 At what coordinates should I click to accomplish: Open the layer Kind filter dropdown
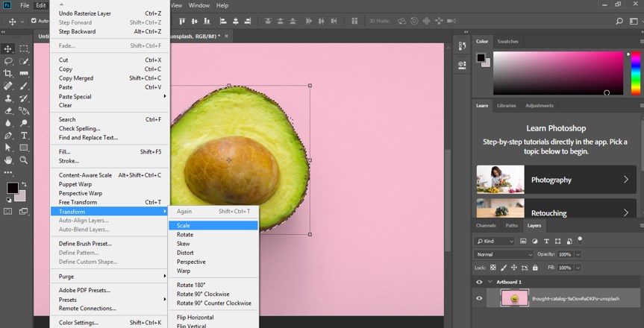[x=495, y=242]
